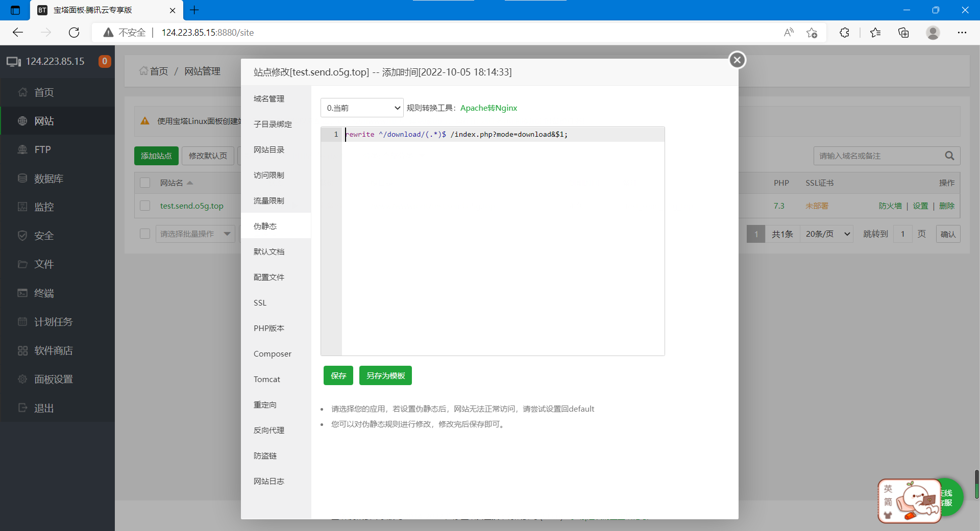Close the site edit dialog with X icon
The image size is (980, 531).
click(737, 60)
